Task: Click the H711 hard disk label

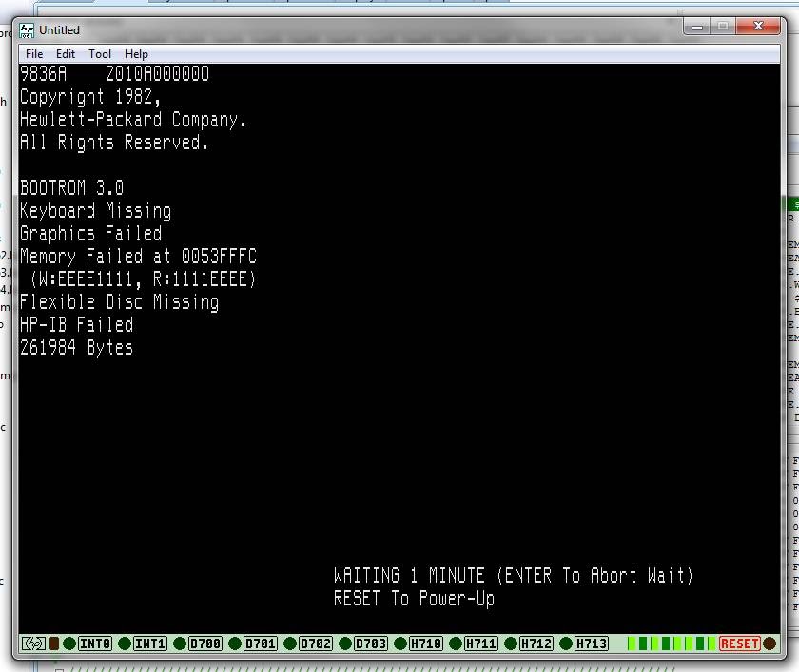Action: coord(481,643)
